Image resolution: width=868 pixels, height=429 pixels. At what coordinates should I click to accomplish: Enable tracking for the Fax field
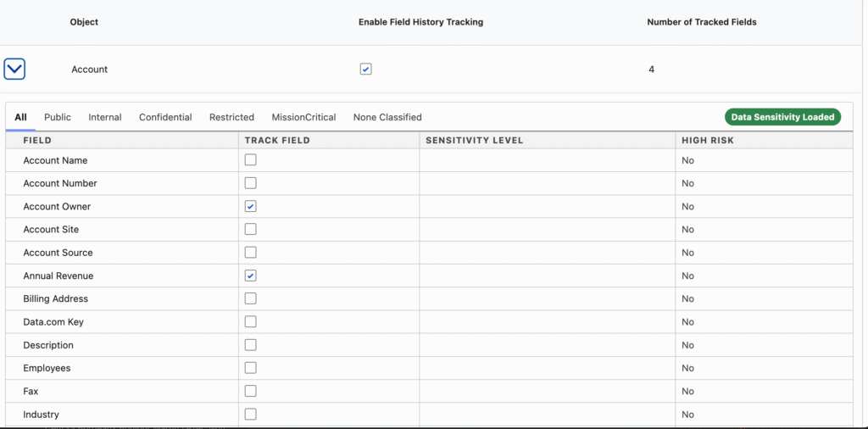[250, 391]
